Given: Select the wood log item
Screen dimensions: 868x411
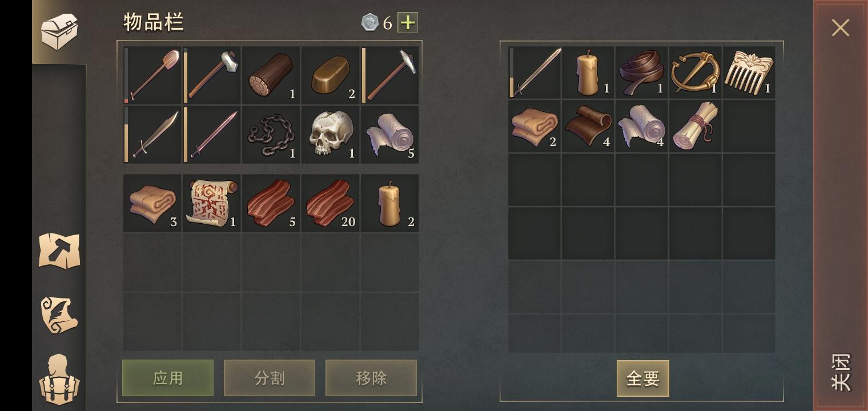Looking at the screenshot, I should (x=271, y=75).
